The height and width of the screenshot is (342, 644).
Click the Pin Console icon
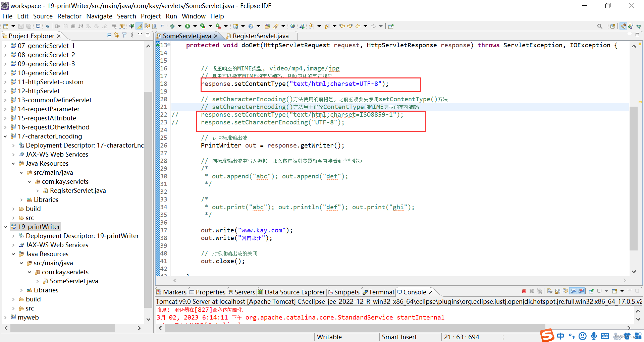591,291
